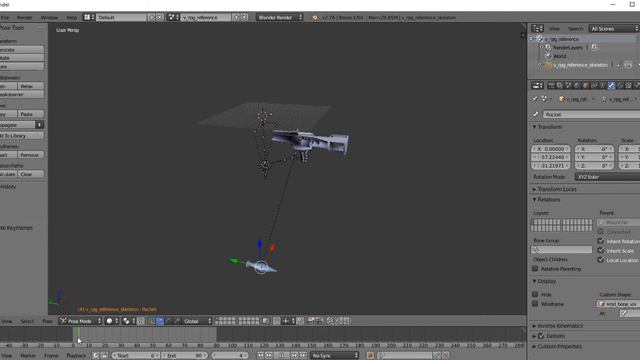The height and width of the screenshot is (360, 640).
Task: Select World item in the outliner
Action: tap(559, 56)
